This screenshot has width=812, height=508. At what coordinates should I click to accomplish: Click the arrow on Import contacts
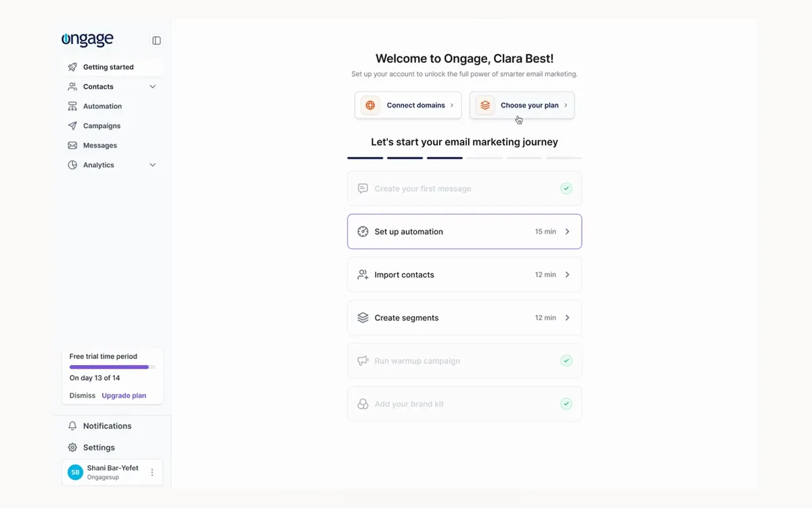567,275
